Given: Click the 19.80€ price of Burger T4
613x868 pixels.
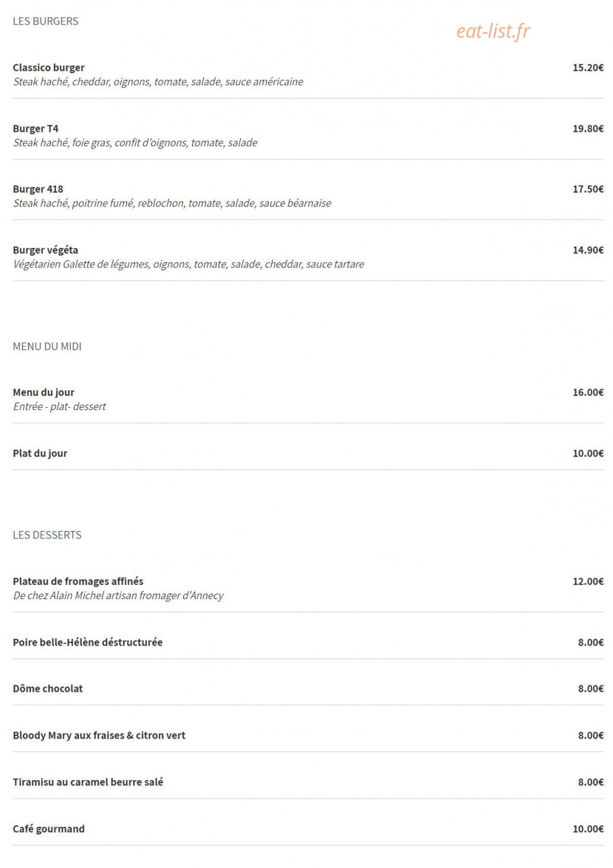Looking at the screenshot, I should (588, 128).
